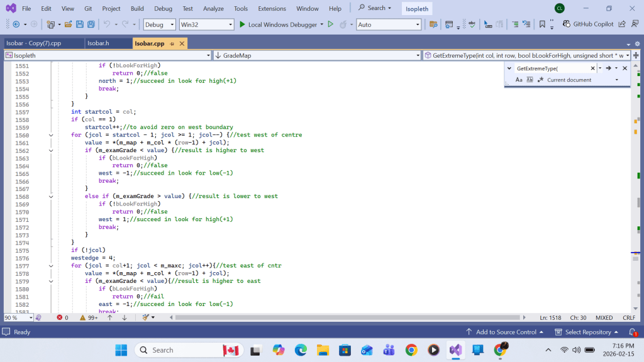Open the Debug configuration dropdown
This screenshot has width=644, height=362.
tap(159, 25)
